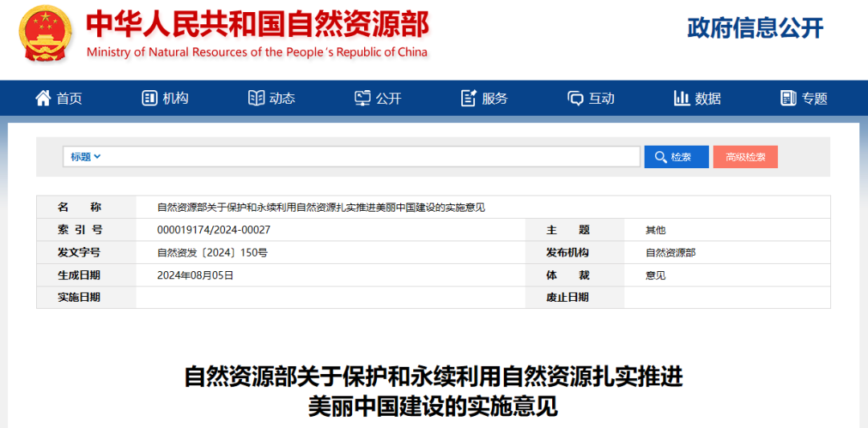This screenshot has width=868, height=428.
Task: Select the 主题 value 其他
Action: click(x=656, y=230)
